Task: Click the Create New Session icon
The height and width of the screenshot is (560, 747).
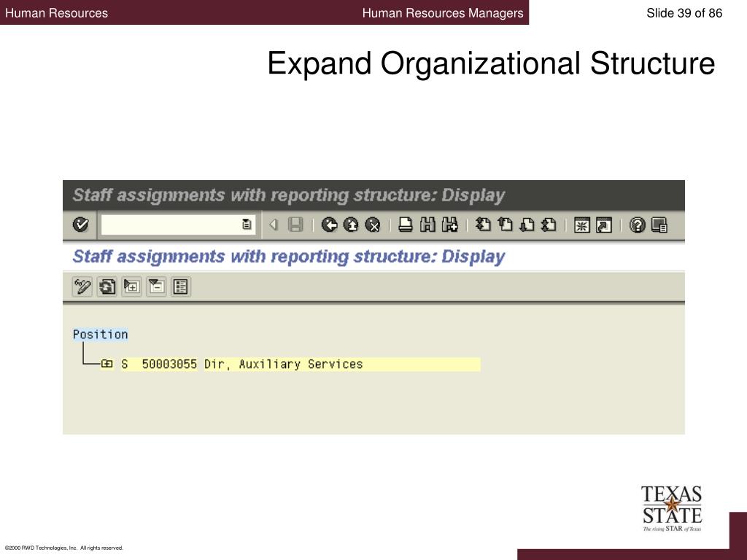Action: point(581,225)
